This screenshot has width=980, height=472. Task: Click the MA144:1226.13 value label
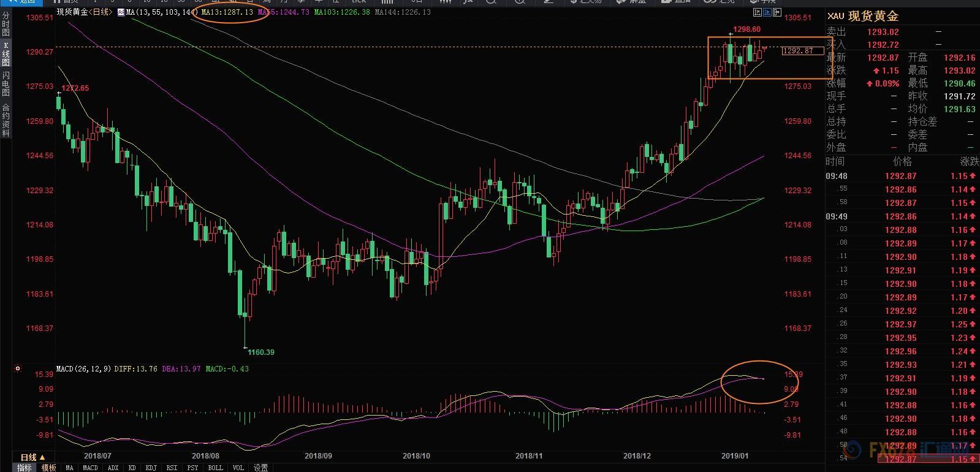pyautogui.click(x=403, y=12)
